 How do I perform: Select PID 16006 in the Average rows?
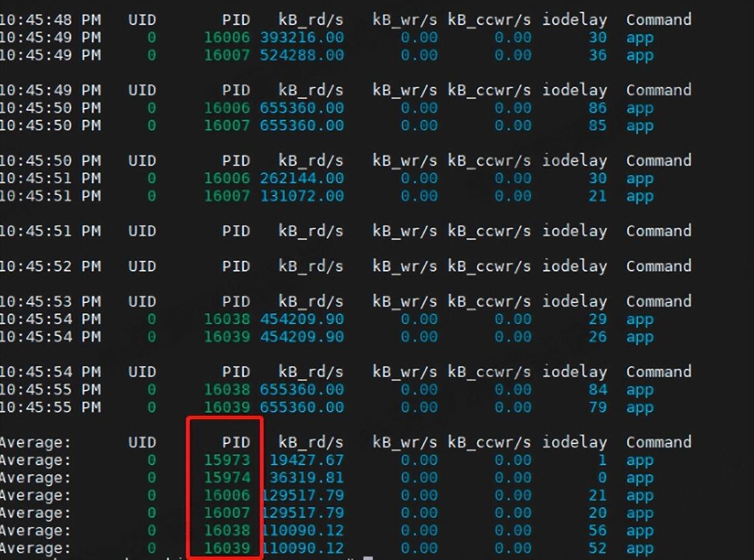[x=227, y=495]
